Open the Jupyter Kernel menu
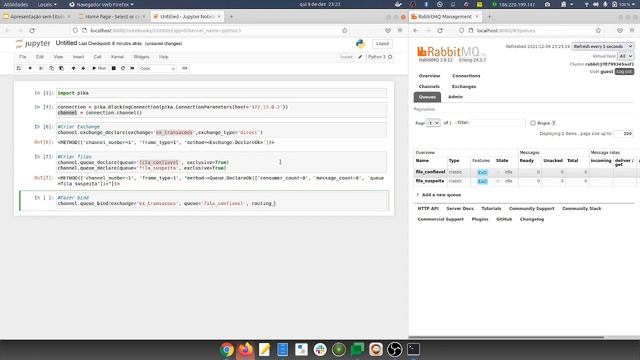 [118, 57]
